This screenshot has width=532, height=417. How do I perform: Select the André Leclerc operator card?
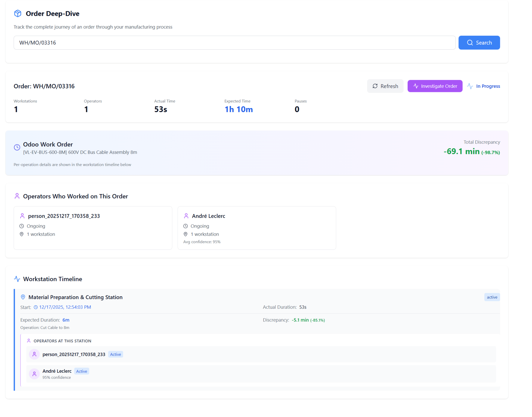tap(257, 228)
